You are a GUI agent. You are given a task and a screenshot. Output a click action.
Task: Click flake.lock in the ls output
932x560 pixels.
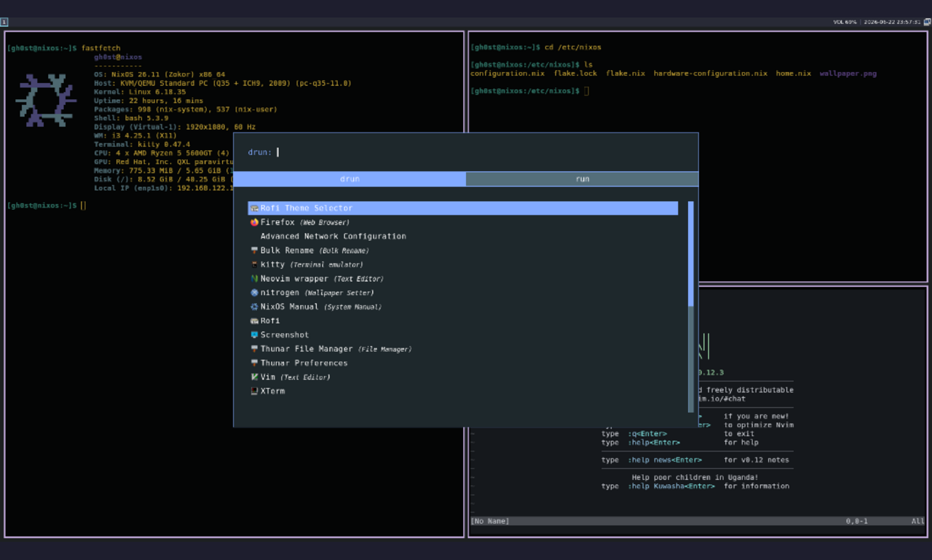click(x=575, y=74)
